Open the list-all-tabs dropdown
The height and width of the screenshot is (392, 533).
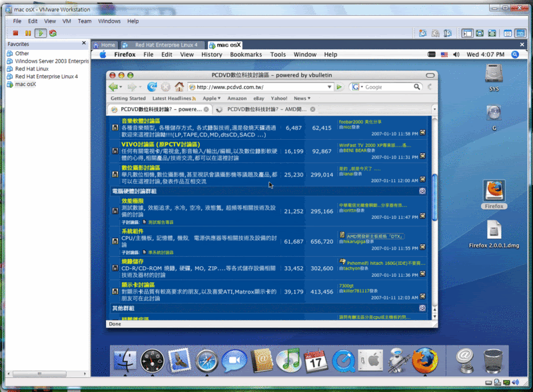tap(434, 109)
